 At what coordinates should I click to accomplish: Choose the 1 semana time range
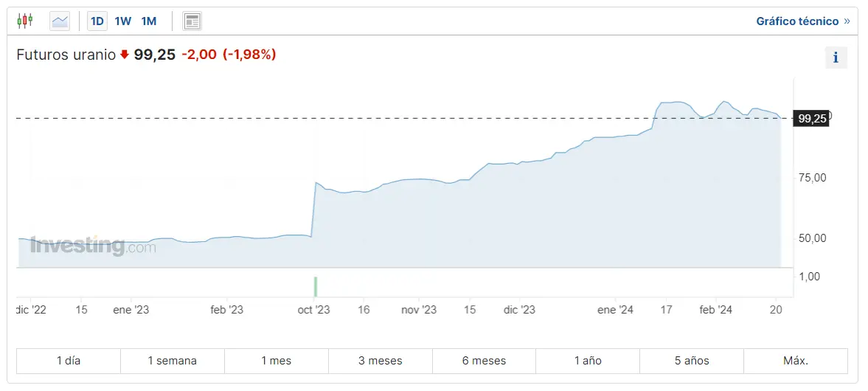pos(173,361)
